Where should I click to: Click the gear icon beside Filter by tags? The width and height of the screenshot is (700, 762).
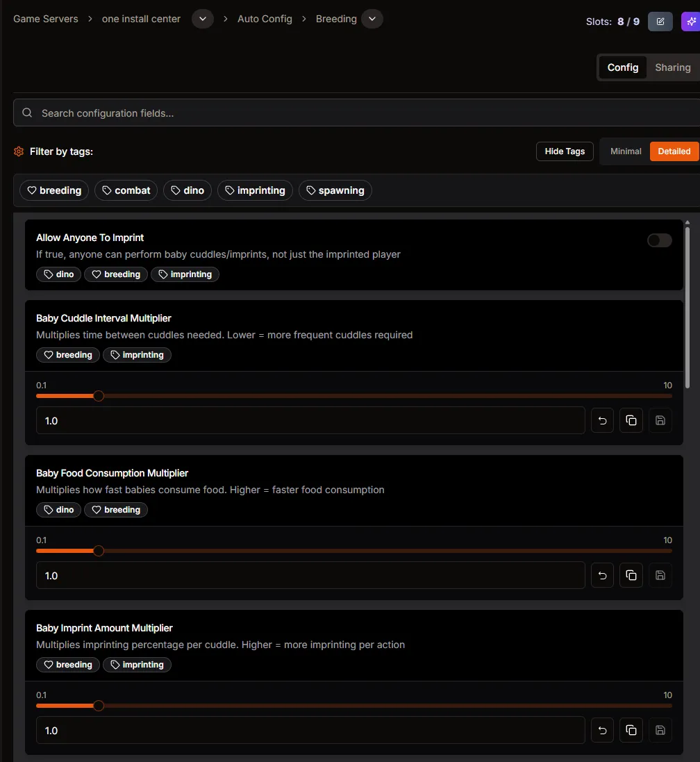click(x=18, y=151)
